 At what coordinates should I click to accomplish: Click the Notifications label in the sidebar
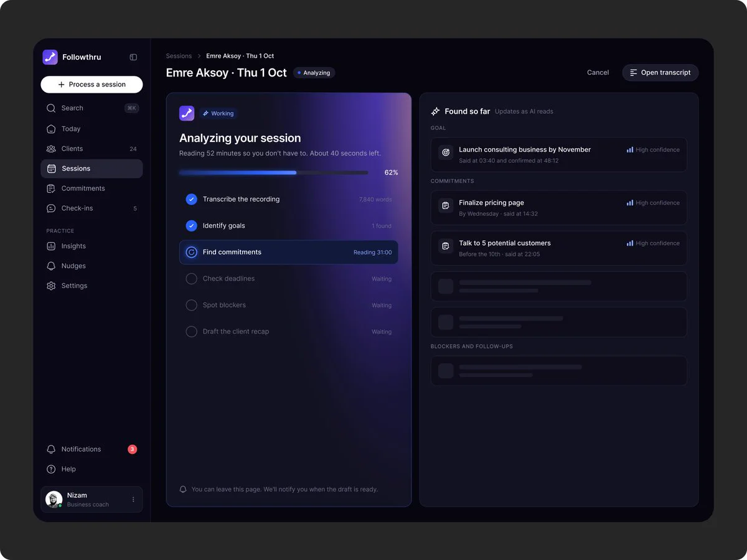81,449
